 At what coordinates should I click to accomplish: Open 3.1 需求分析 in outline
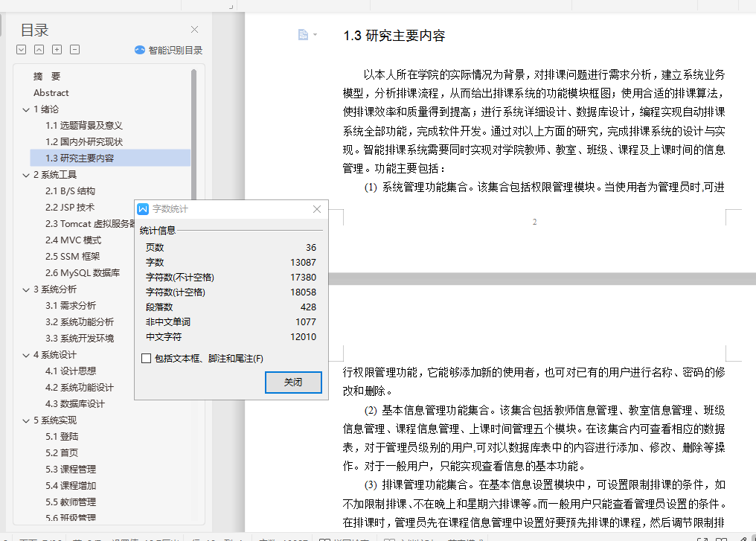pos(71,306)
